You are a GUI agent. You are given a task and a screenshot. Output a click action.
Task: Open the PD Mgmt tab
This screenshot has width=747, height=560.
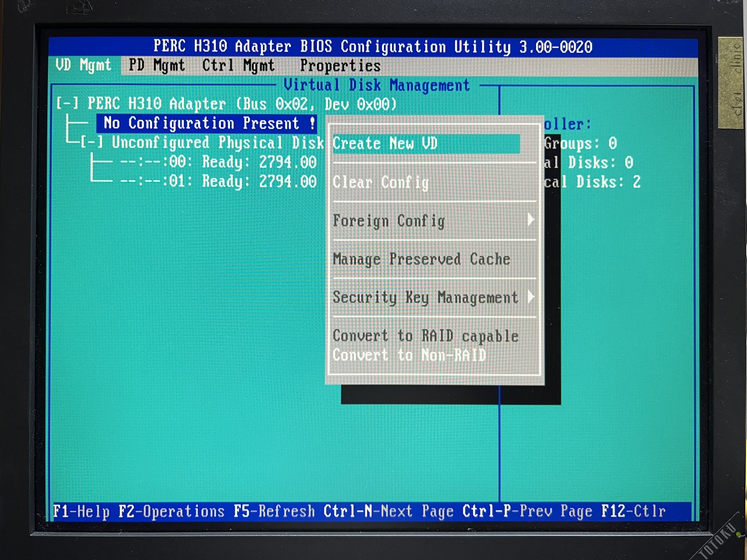click(x=157, y=66)
